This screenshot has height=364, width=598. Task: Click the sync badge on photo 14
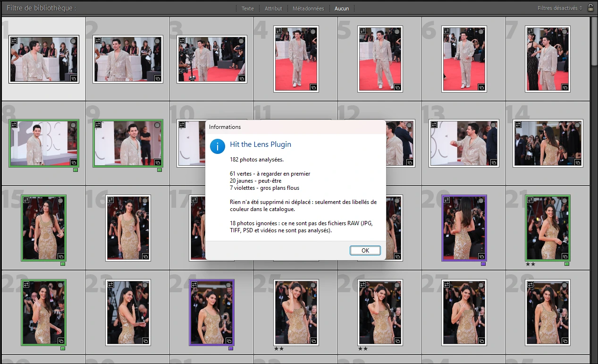click(x=518, y=125)
